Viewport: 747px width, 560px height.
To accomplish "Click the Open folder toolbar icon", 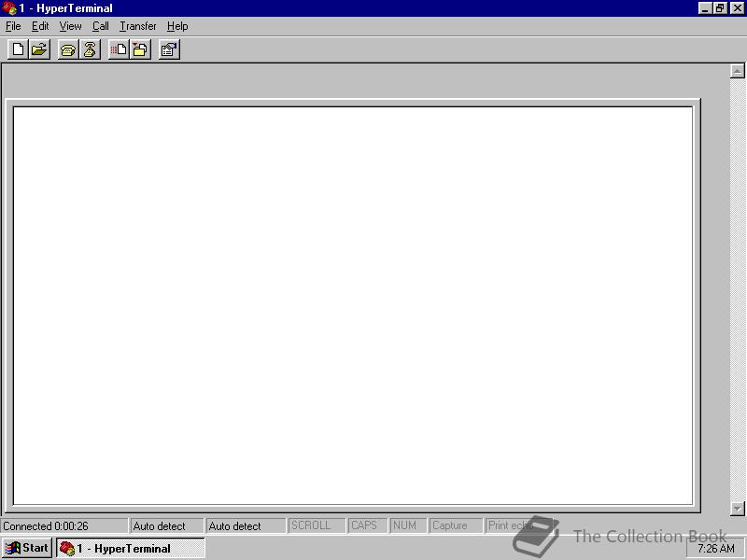I will 39,49.
